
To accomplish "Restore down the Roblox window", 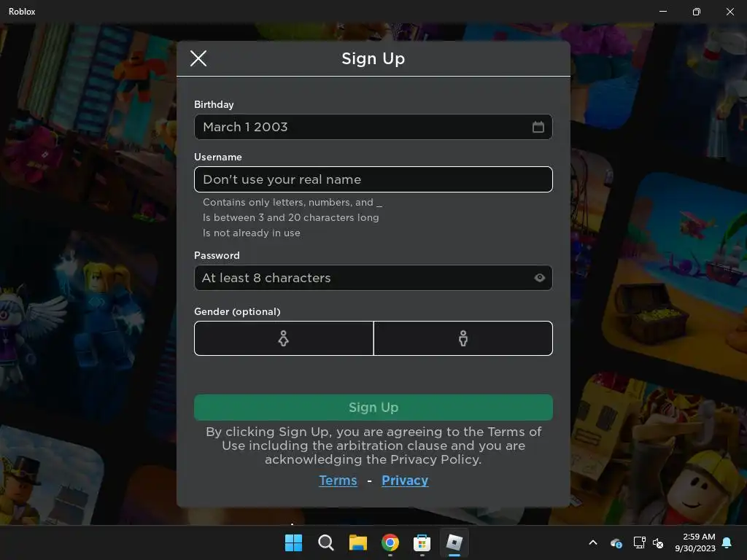I will [x=697, y=12].
